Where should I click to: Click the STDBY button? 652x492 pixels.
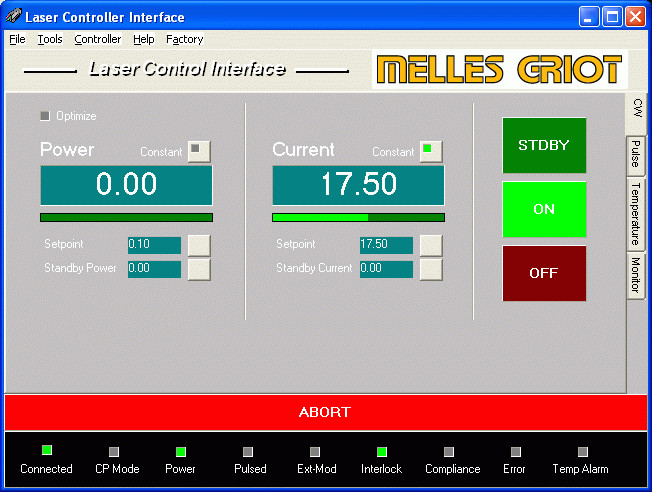point(544,145)
